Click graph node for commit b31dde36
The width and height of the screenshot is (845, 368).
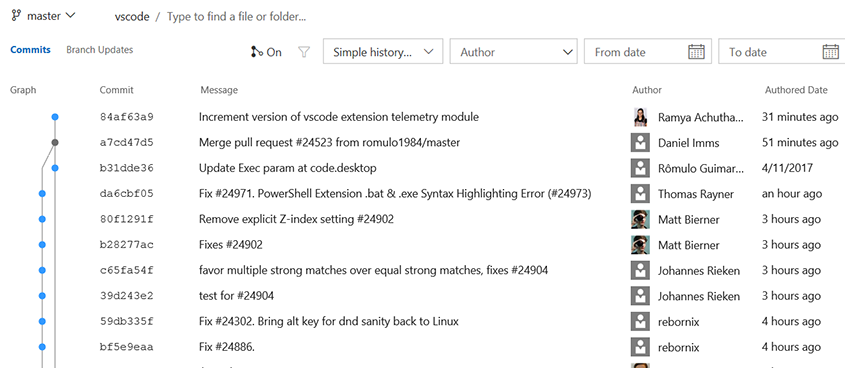[x=55, y=168]
